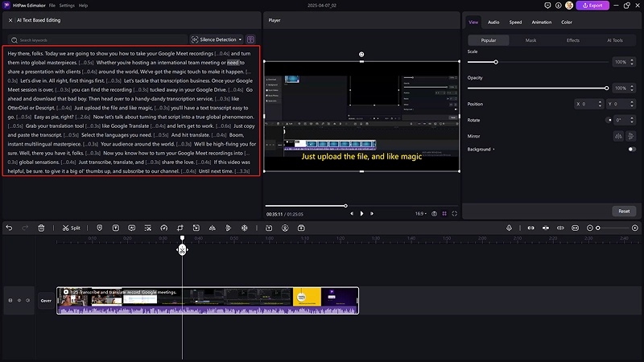Click the Export button

click(591, 6)
